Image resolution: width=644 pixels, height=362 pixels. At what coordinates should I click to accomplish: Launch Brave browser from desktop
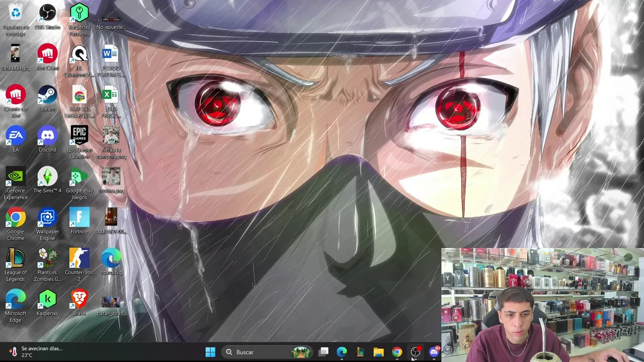[79, 303]
